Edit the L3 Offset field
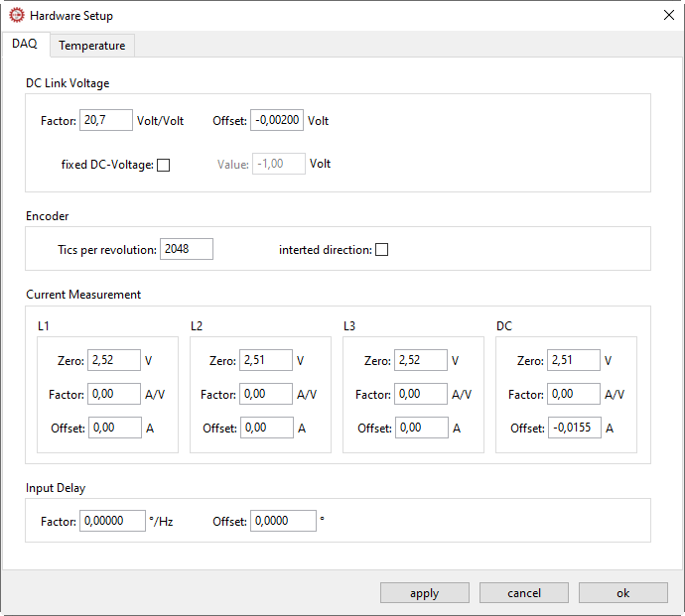685x616 pixels. pos(422,428)
